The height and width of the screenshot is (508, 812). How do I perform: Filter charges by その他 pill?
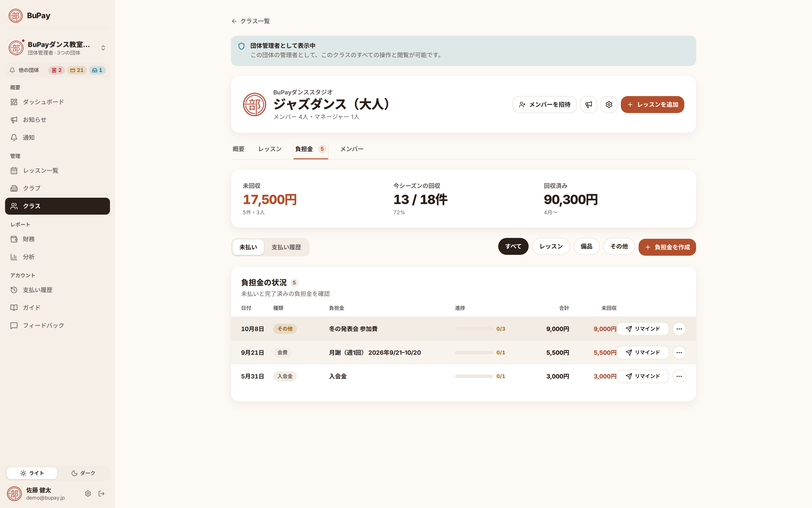(x=619, y=246)
